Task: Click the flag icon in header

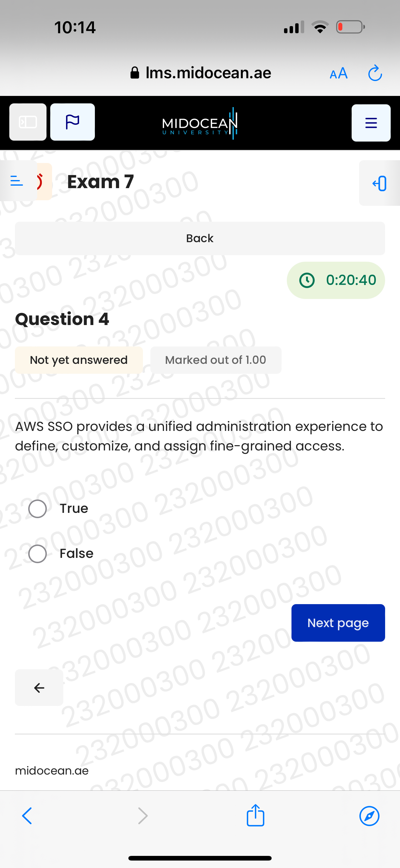Action: click(x=72, y=122)
